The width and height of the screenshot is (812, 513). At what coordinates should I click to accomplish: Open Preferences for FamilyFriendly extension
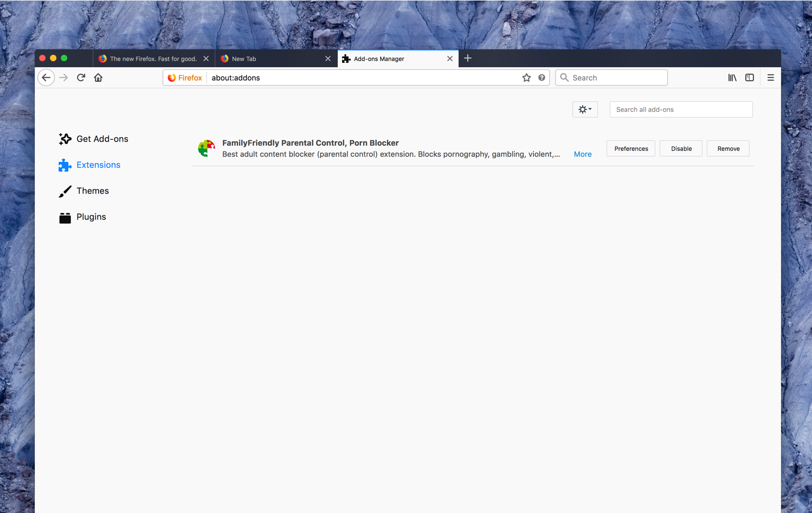click(631, 148)
